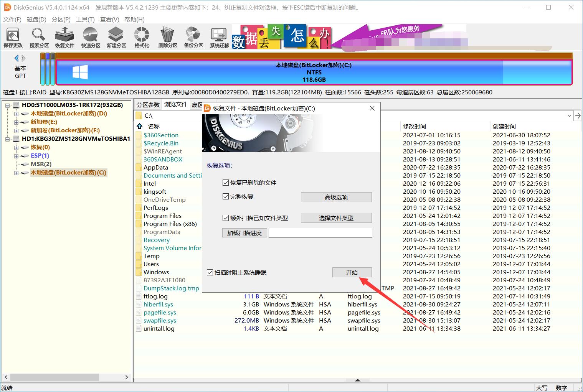Click the Format (格式化) toolbar icon
Image resolution: width=583 pixels, height=392 pixels.
142,38
